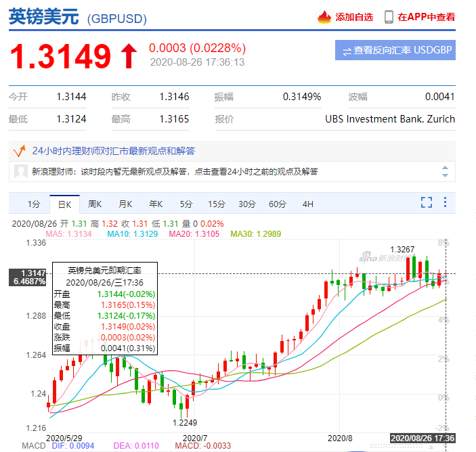The width and height of the screenshot is (476, 452).
Task: Select the 4H interval tab
Action: click(x=307, y=204)
